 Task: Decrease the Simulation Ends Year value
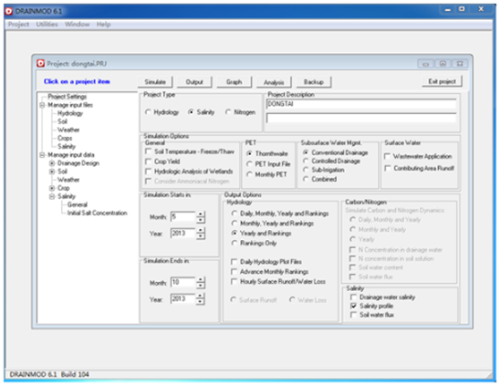click(x=200, y=301)
